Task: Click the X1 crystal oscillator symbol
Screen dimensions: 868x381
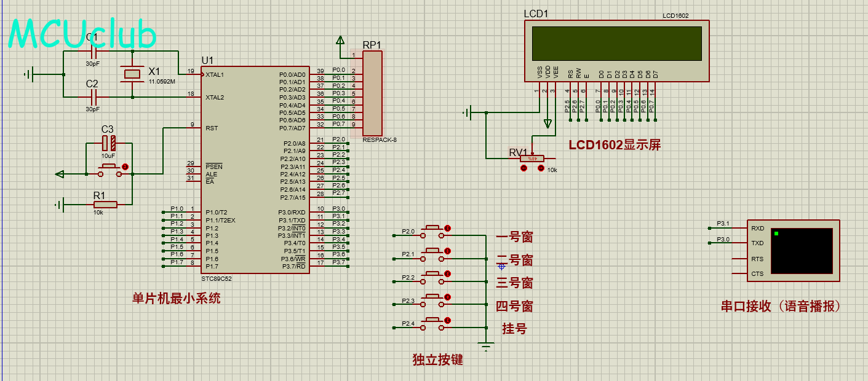Action: tap(132, 74)
